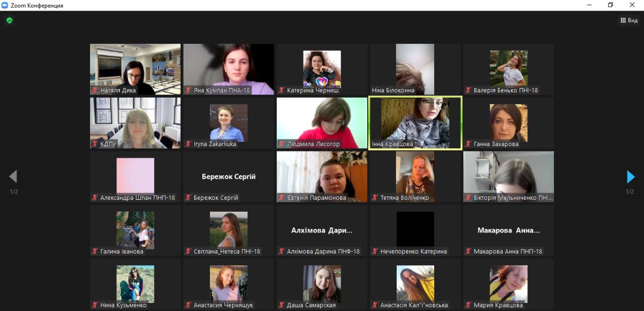Open the Вид view layout menu
This screenshot has width=644, height=311.
click(x=629, y=21)
